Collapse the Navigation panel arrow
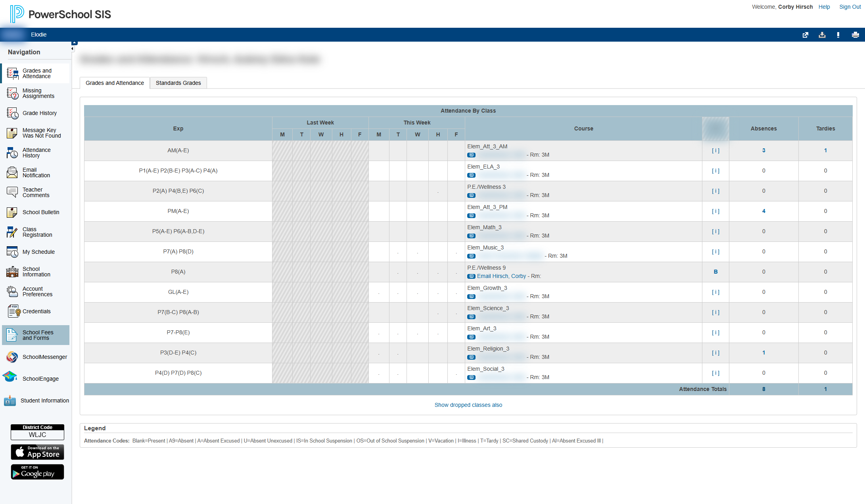 tap(72, 49)
